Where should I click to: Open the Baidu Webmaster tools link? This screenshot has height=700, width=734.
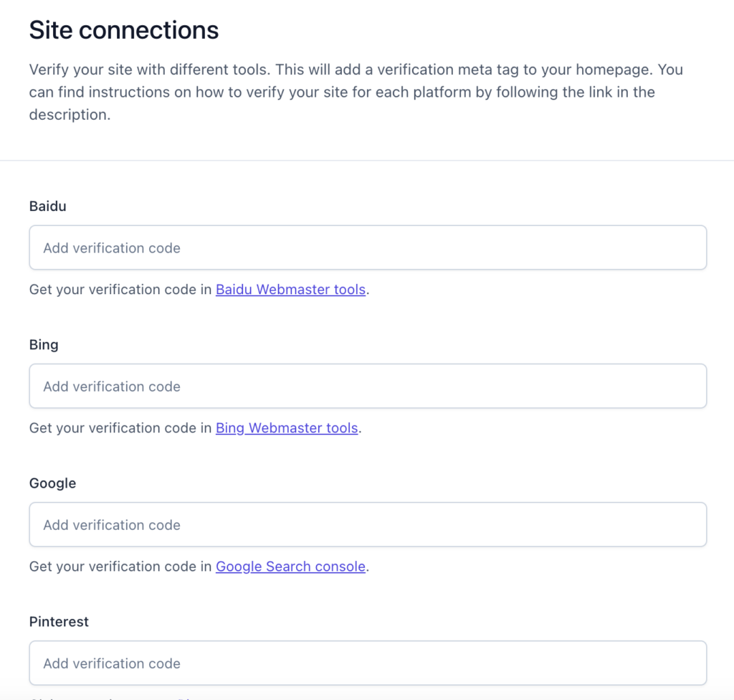pyautogui.click(x=290, y=290)
